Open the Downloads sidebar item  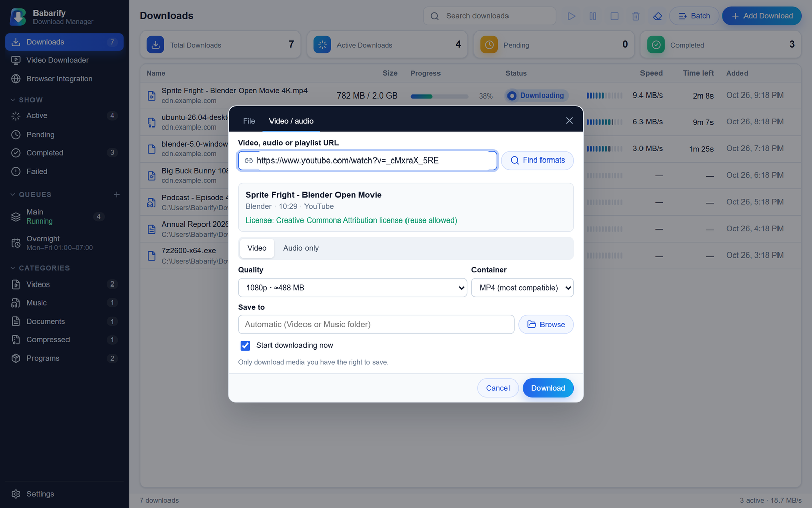(64, 42)
